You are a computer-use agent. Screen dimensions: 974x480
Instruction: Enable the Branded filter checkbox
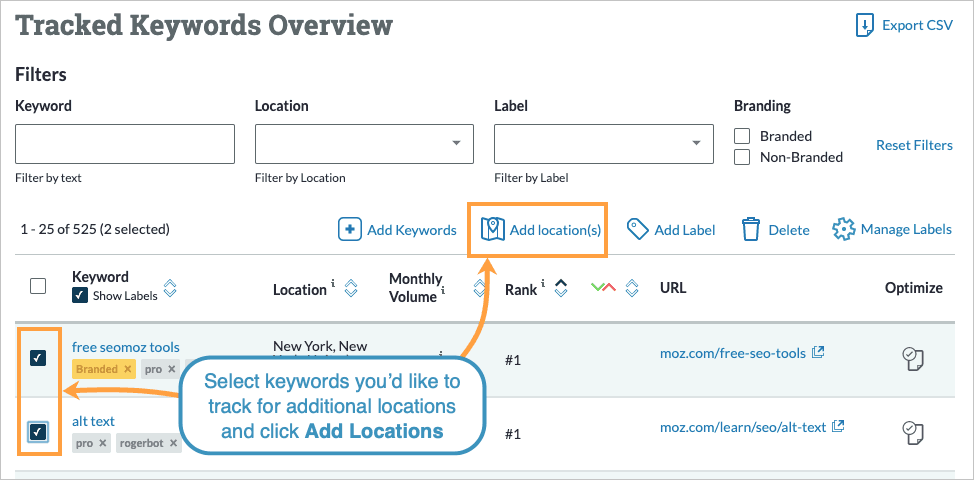(742, 136)
